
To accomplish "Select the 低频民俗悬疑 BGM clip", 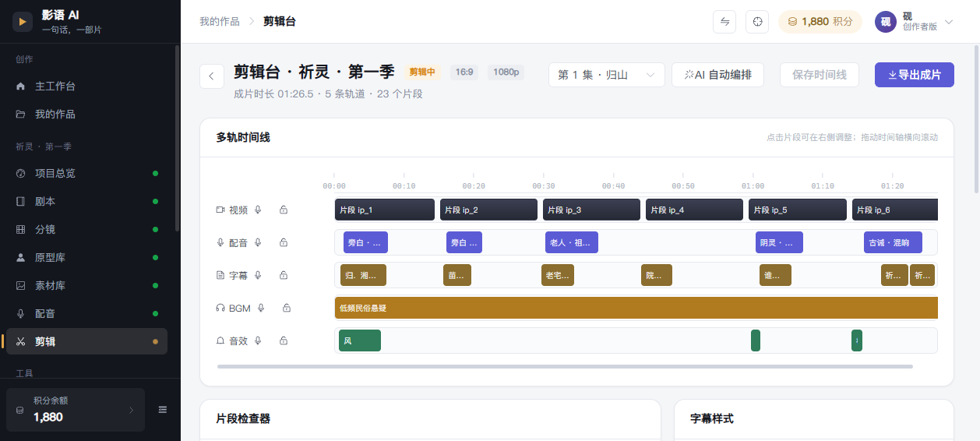I will tap(636, 308).
